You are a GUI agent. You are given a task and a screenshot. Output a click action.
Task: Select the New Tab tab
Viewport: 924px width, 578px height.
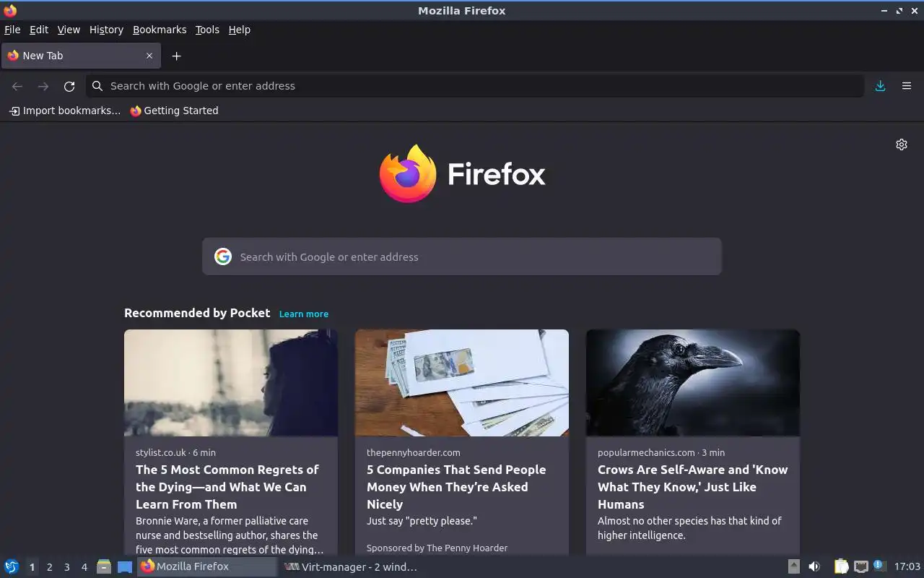(80, 56)
